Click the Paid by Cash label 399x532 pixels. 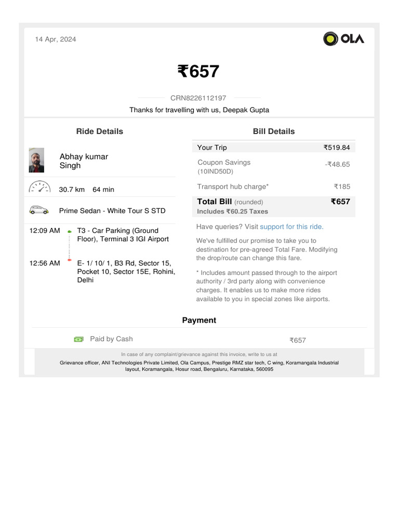pyautogui.click(x=111, y=339)
